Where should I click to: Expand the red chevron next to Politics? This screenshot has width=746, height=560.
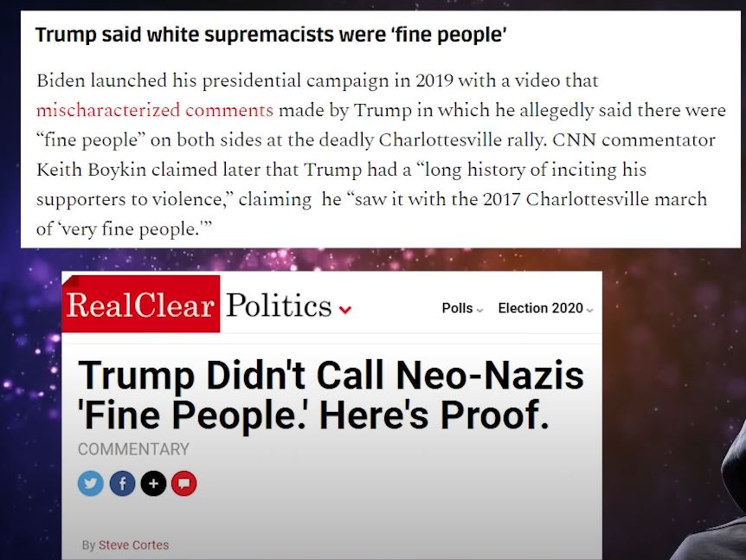[345, 310]
